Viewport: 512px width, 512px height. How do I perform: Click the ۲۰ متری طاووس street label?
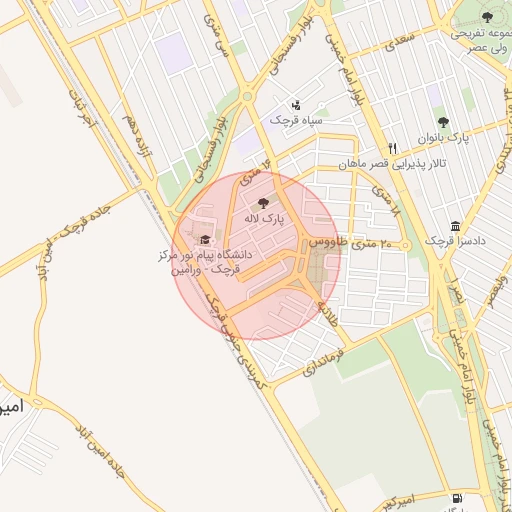[350, 243]
